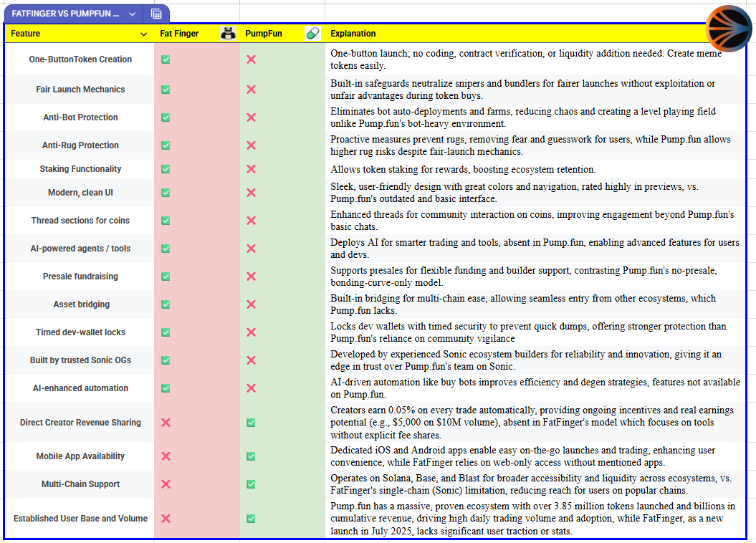Click PumpFun red X for Thread sections for coins
Image resolution: width=756 pixels, height=543 pixels.
pos(252,221)
